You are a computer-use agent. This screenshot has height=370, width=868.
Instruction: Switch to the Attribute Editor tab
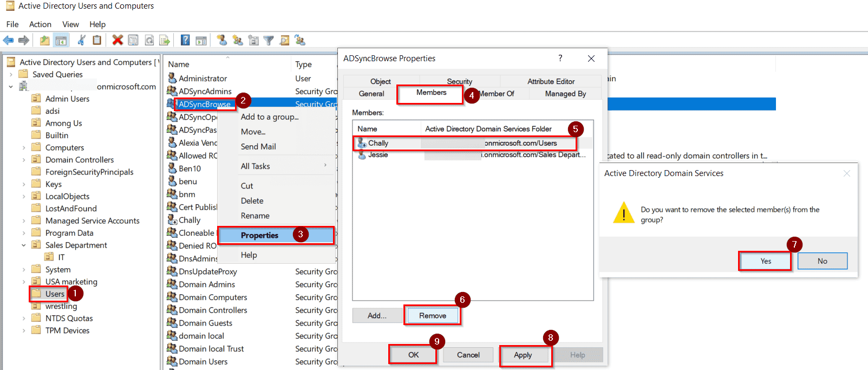[x=551, y=81]
